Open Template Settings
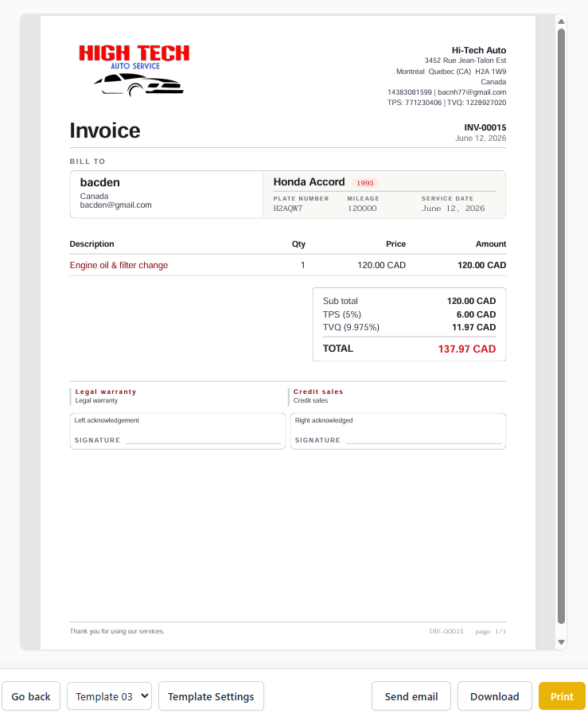588x717 pixels. (211, 696)
